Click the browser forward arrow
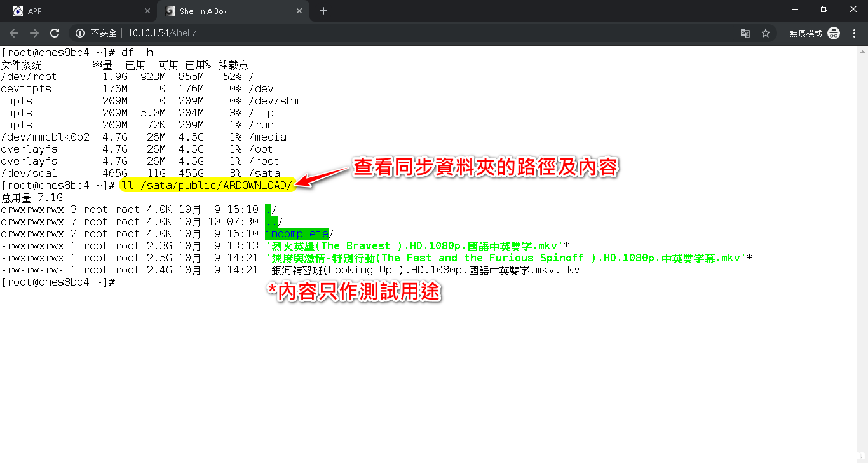Image resolution: width=868 pixels, height=463 pixels. tap(34, 33)
